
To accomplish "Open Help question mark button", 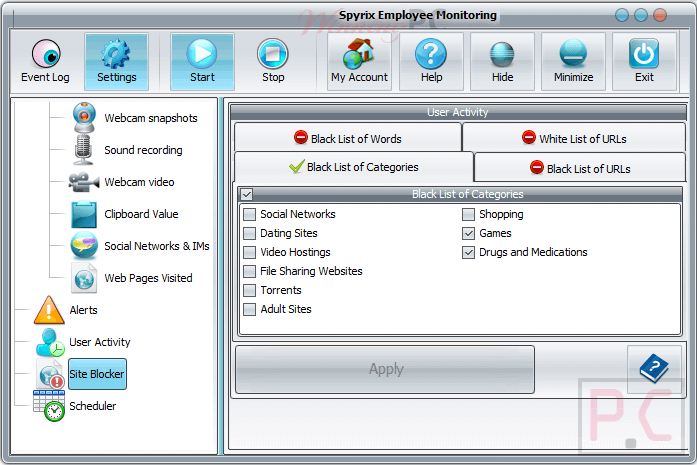I will click(431, 61).
